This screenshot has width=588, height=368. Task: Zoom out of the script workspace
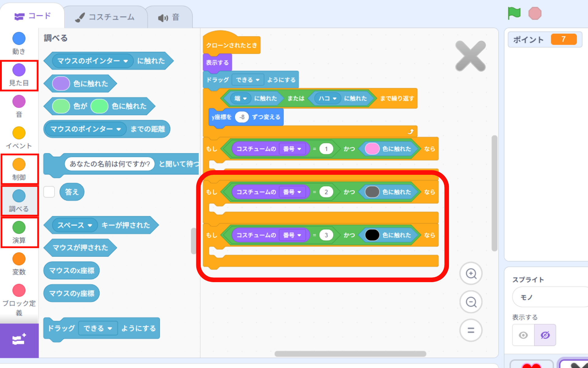(471, 302)
